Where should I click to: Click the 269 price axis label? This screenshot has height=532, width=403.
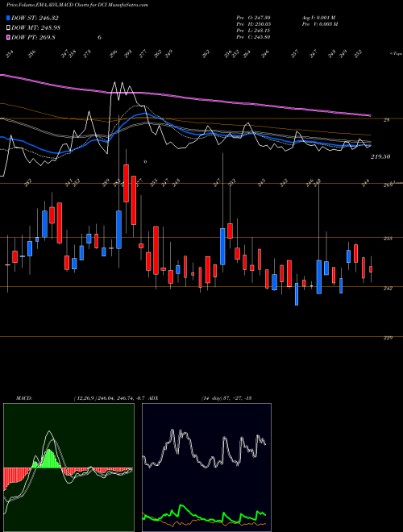(x=388, y=185)
